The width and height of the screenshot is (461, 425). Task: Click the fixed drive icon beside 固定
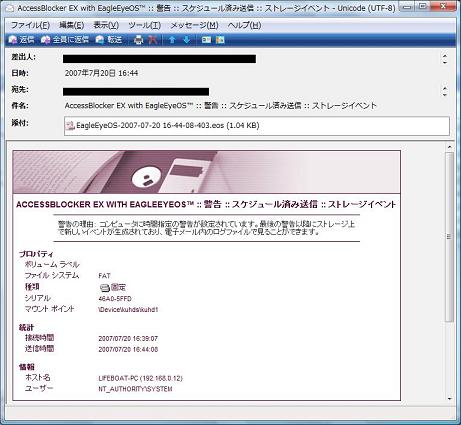105,287
